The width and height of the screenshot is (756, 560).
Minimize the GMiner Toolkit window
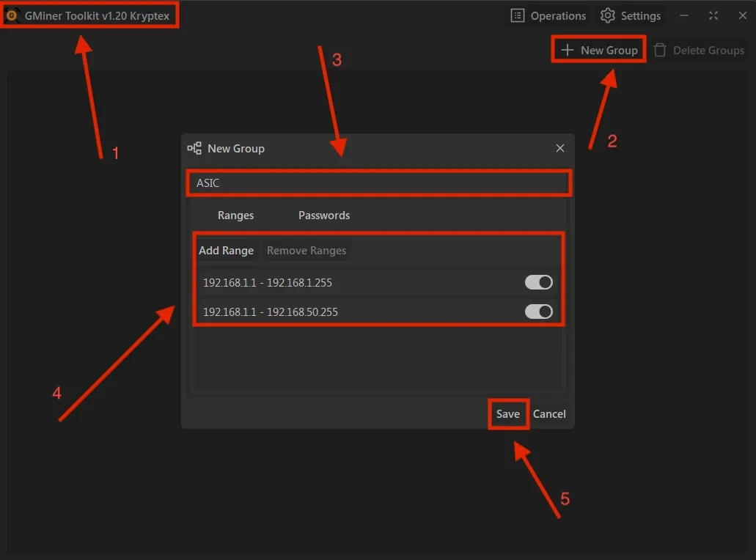[684, 15]
